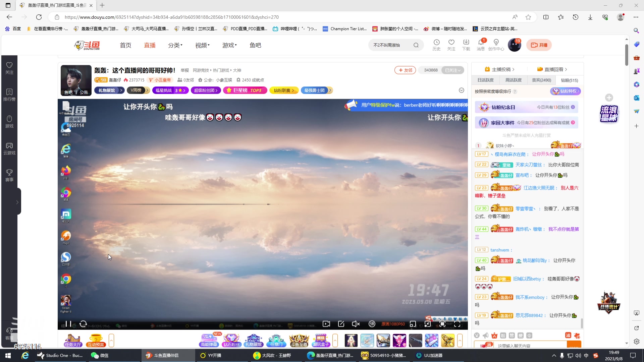Toggle danmaku display with 弹 button
Image resolution: width=644 pixels, height=362 pixels.
pos(372,324)
